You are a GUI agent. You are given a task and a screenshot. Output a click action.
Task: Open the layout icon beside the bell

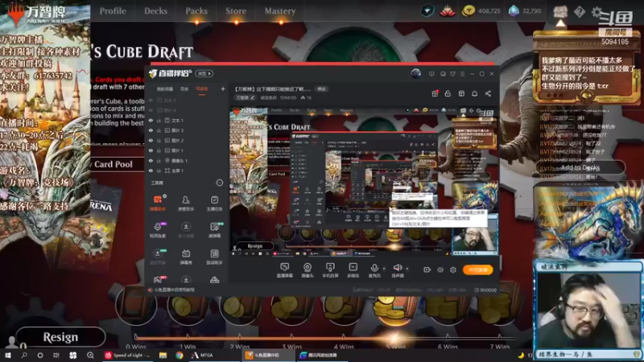tap(461, 93)
